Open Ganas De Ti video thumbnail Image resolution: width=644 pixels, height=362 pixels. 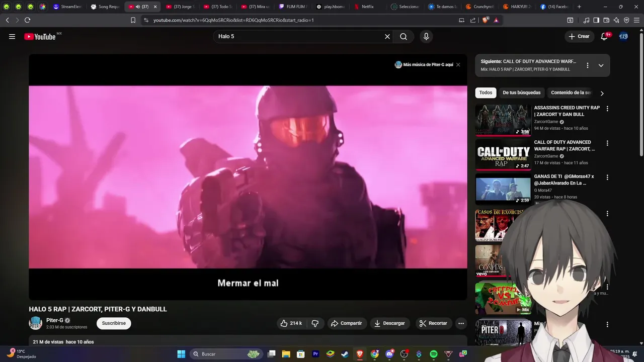tap(503, 189)
